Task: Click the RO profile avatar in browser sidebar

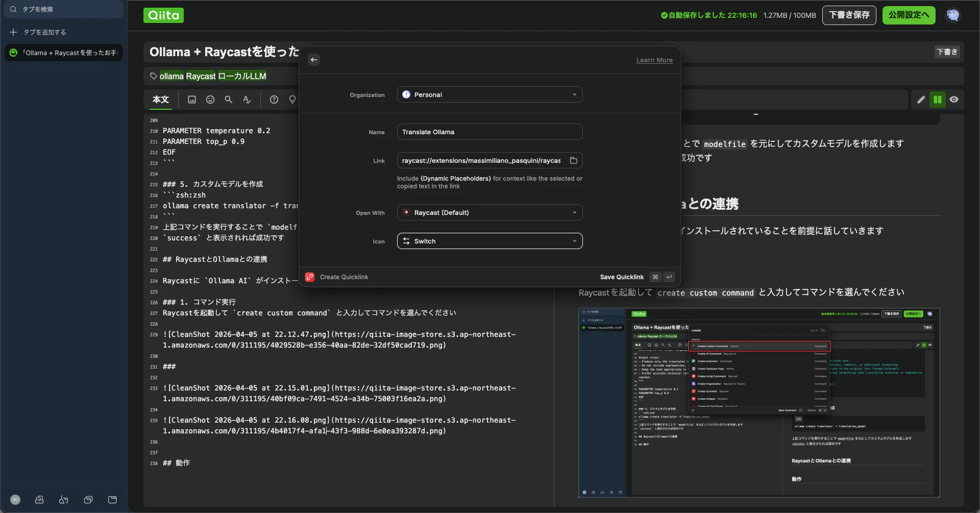Action: [15, 500]
